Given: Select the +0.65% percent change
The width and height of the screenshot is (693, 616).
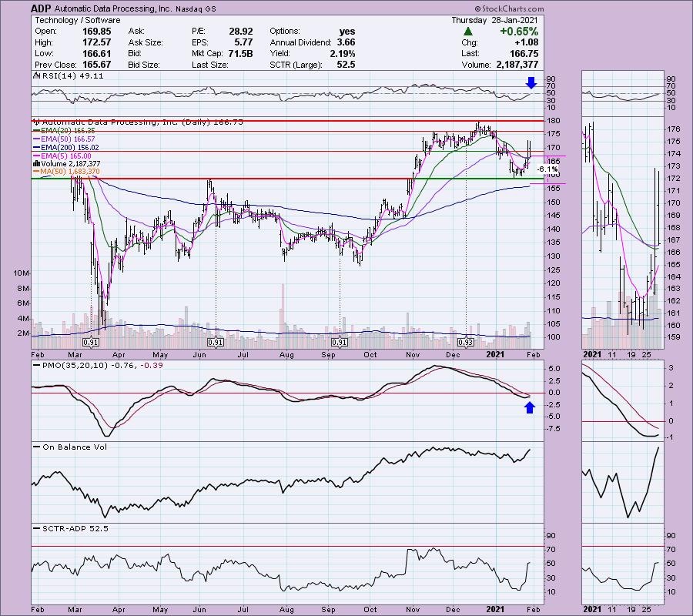Looking at the screenshot, I should (x=519, y=32).
